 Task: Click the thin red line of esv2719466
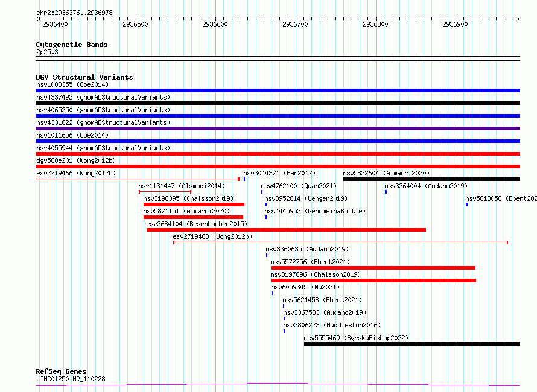pos(138,179)
